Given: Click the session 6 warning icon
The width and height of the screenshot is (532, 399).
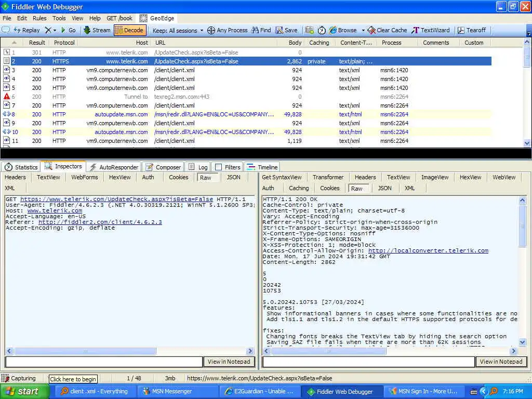Looking at the screenshot, I should point(6,96).
